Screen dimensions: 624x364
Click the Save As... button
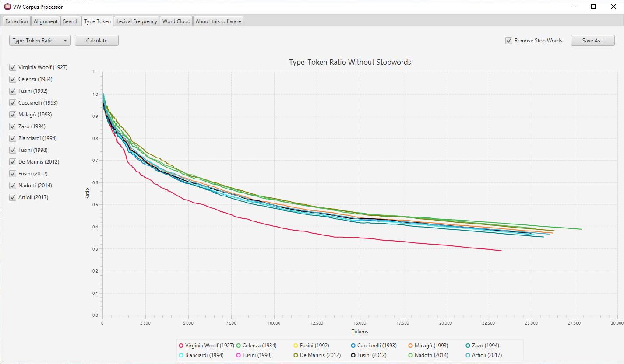[593, 41]
